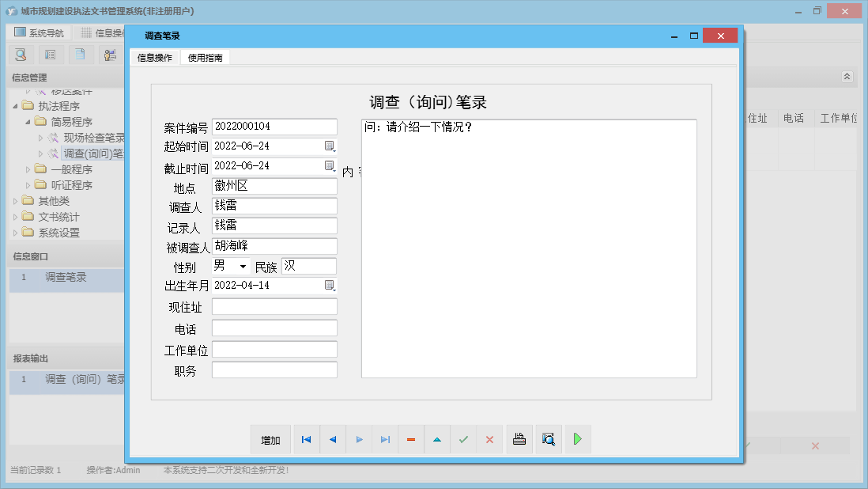Jump to the last record
The height and width of the screenshot is (489, 868).
tap(385, 439)
